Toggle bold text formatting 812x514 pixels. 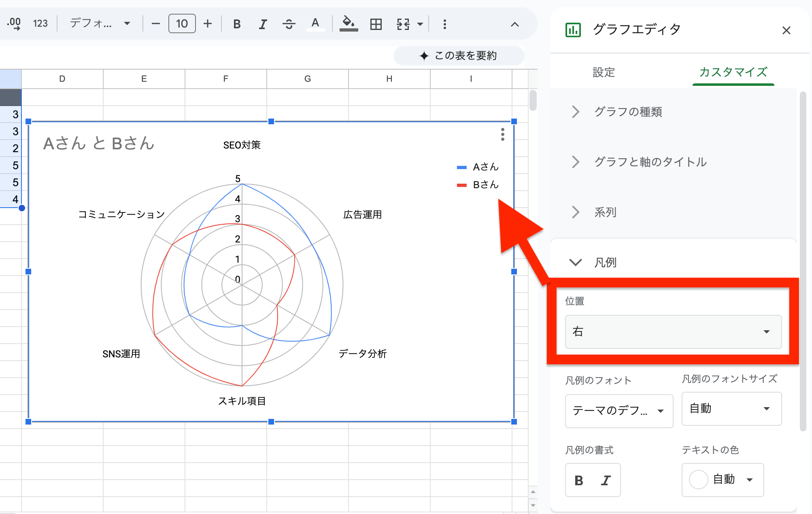236,24
